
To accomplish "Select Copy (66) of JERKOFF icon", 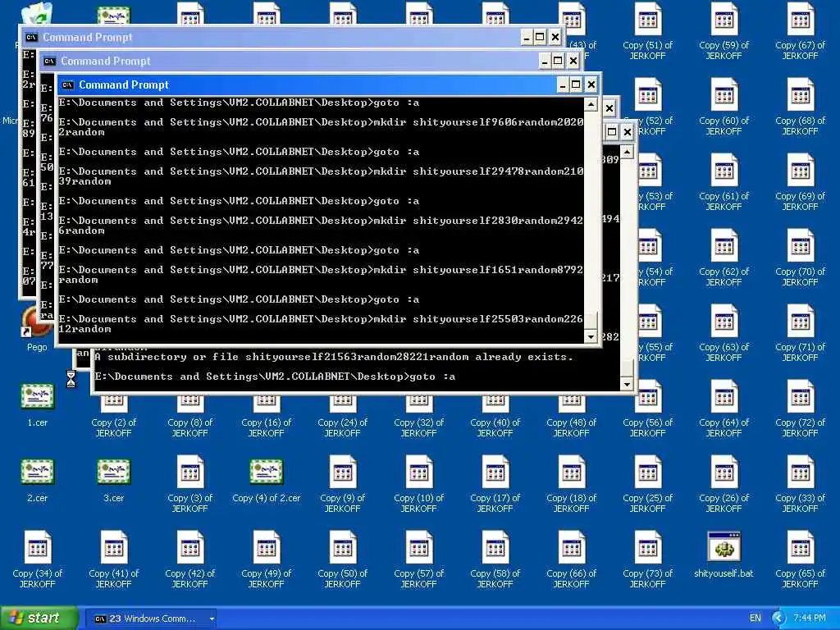I will (x=571, y=547).
